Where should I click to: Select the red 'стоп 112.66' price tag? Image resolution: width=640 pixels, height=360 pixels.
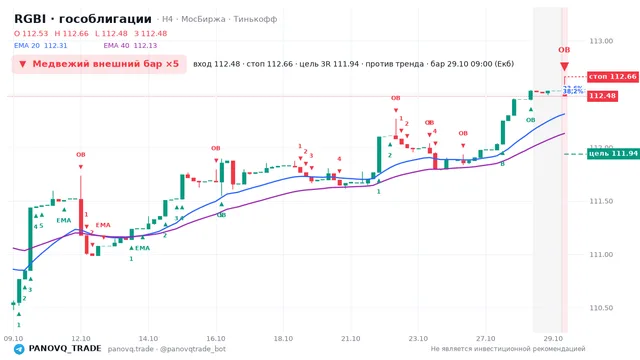pos(612,76)
